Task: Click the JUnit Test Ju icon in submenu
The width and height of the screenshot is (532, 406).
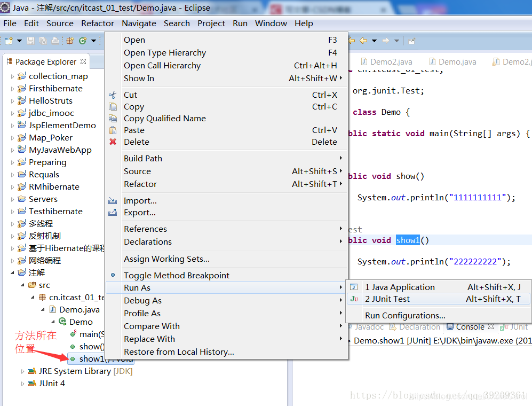Action: (354, 299)
